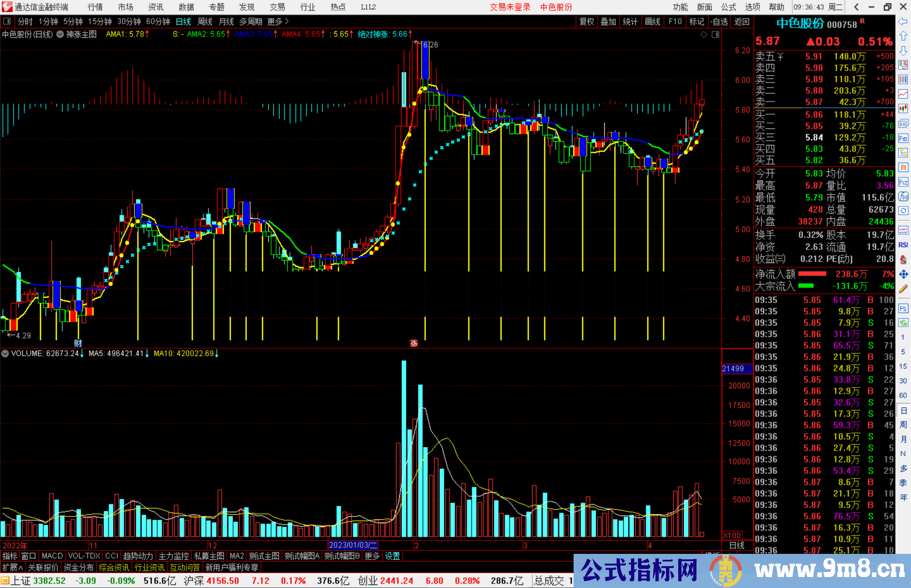Click the 复权 button
The height and width of the screenshot is (588, 911).
coord(586,21)
